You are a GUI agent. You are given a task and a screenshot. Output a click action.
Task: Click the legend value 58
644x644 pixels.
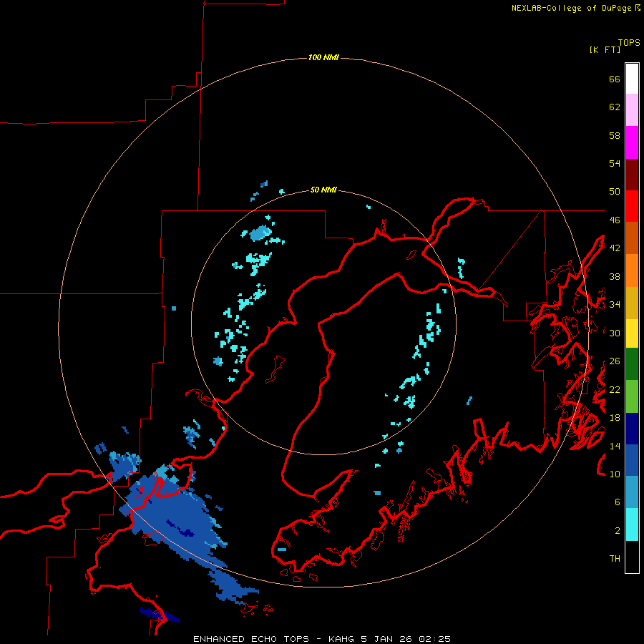pos(615,135)
